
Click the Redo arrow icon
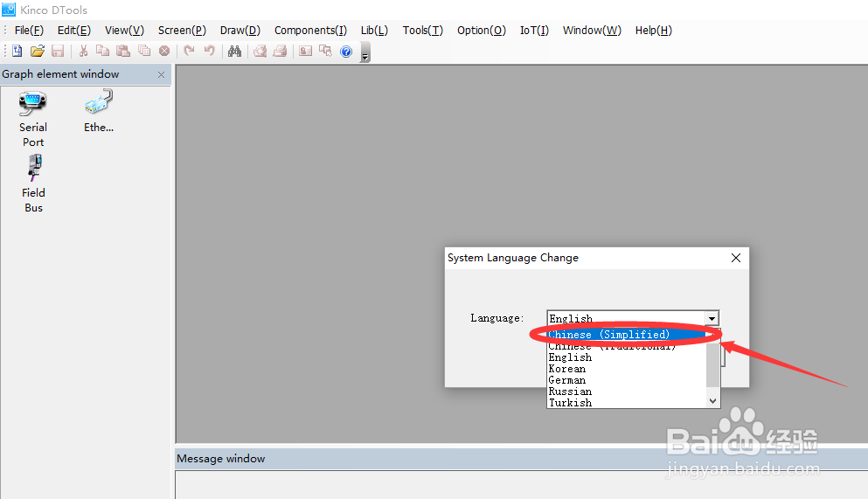[x=190, y=51]
